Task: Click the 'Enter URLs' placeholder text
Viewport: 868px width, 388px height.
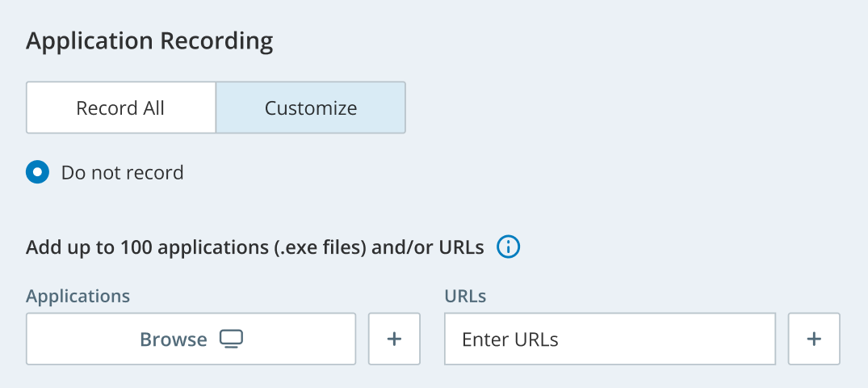Action: click(509, 339)
